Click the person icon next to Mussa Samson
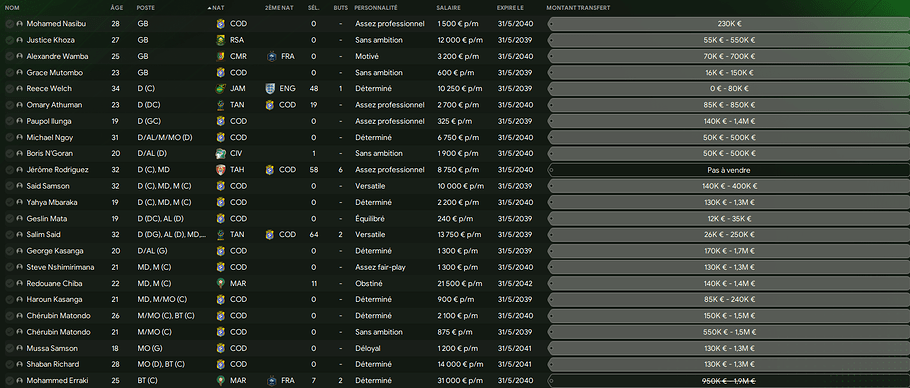The width and height of the screenshot is (910, 388). (x=19, y=348)
